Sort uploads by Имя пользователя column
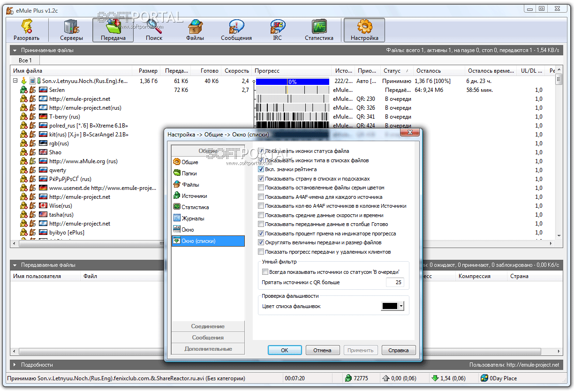Viewport: 574px width, 392px height. coord(45,276)
